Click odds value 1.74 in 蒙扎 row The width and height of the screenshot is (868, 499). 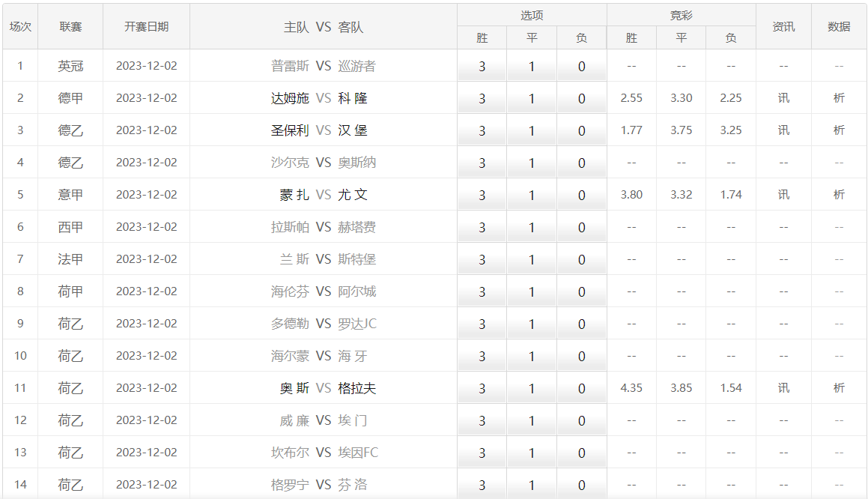pos(731,194)
